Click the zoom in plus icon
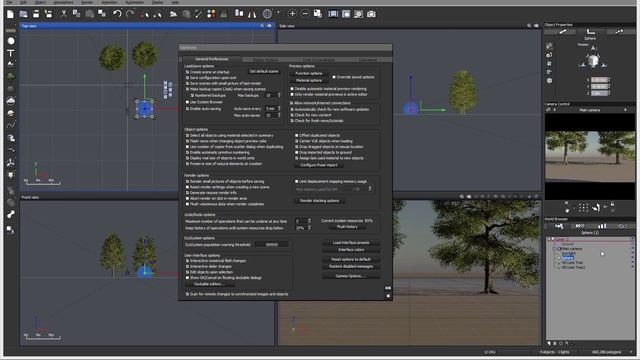This screenshot has height=360, width=640. tap(292, 14)
